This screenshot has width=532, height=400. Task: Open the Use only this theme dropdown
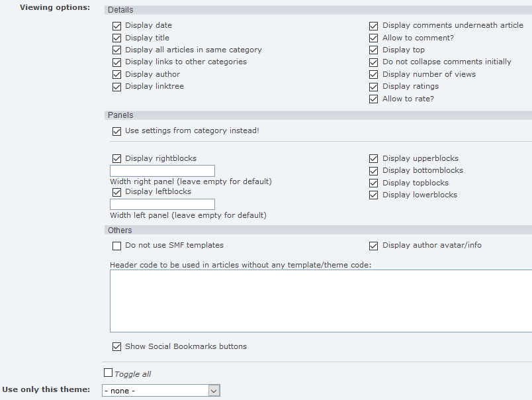pyautogui.click(x=161, y=391)
